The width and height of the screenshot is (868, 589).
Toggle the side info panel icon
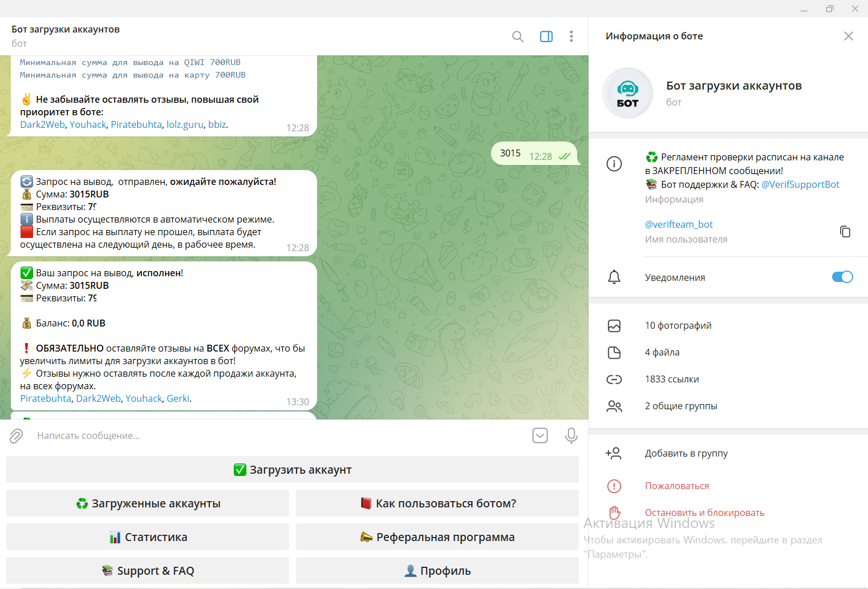[x=546, y=37]
